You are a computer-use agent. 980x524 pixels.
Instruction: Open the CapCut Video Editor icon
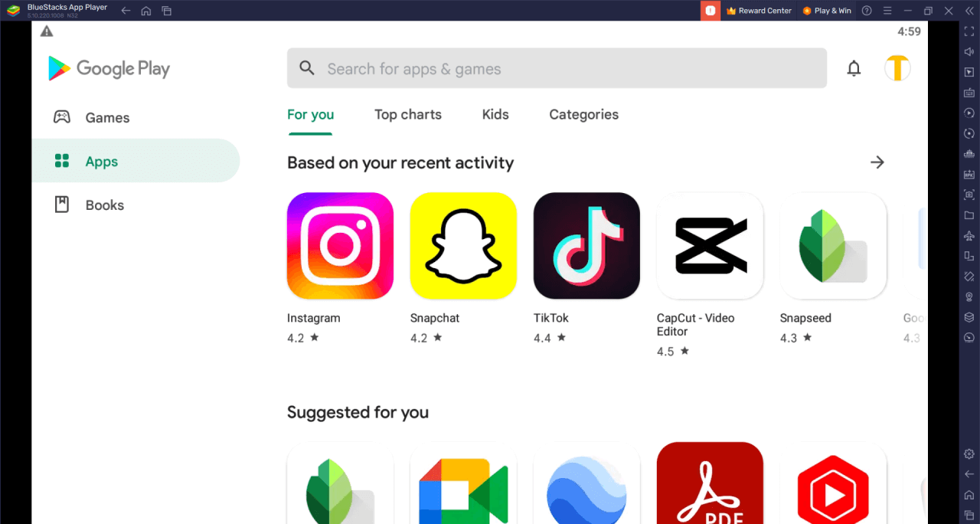coord(710,246)
